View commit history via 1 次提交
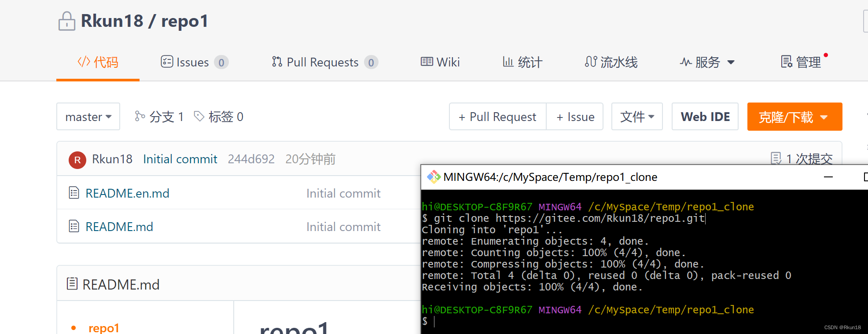This screenshot has width=868, height=334. [x=802, y=158]
